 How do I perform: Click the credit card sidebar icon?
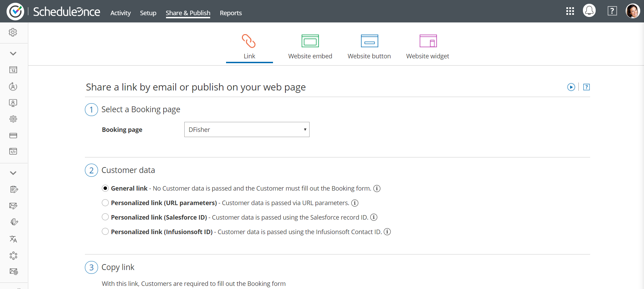pos(13,135)
